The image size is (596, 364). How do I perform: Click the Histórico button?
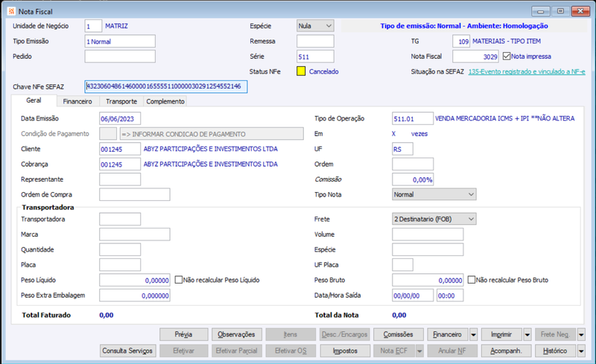(555, 351)
